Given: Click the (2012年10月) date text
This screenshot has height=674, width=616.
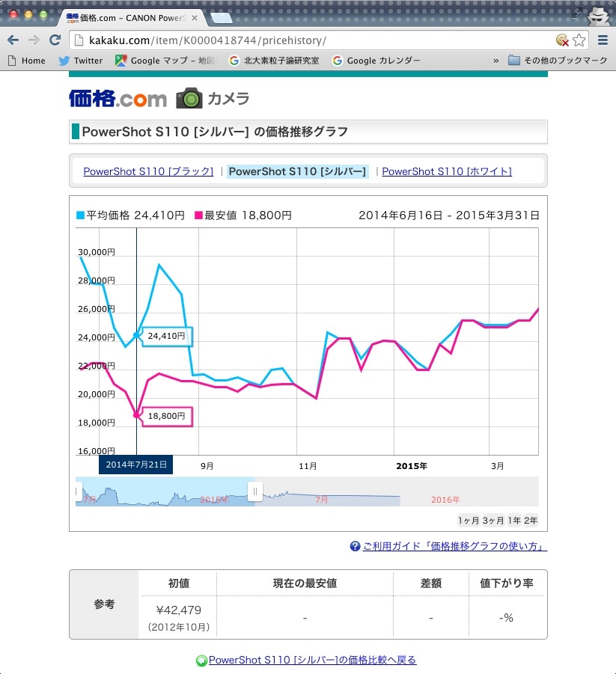Looking at the screenshot, I should point(179,627).
